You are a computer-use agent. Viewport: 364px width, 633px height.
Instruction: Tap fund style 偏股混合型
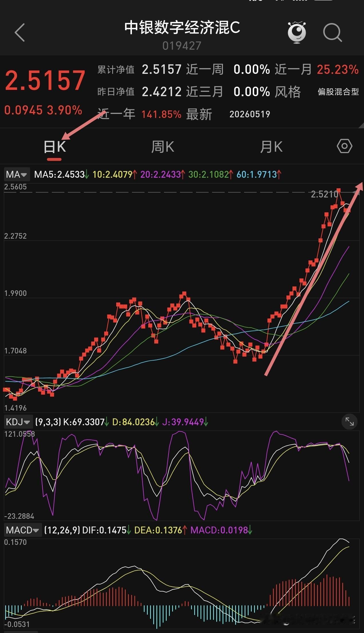338,92
